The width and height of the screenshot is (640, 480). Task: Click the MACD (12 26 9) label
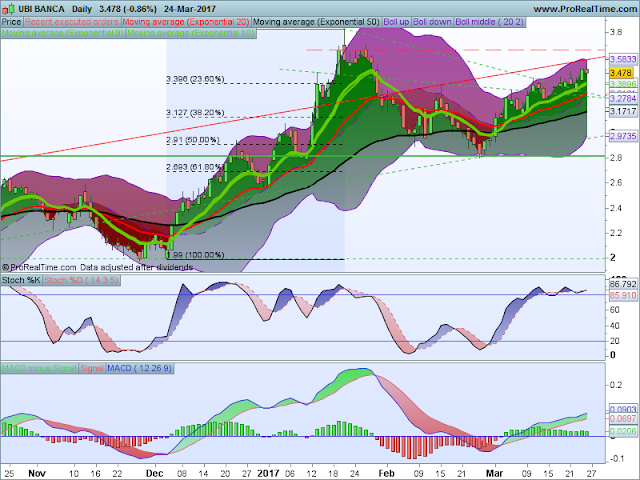click(x=140, y=368)
